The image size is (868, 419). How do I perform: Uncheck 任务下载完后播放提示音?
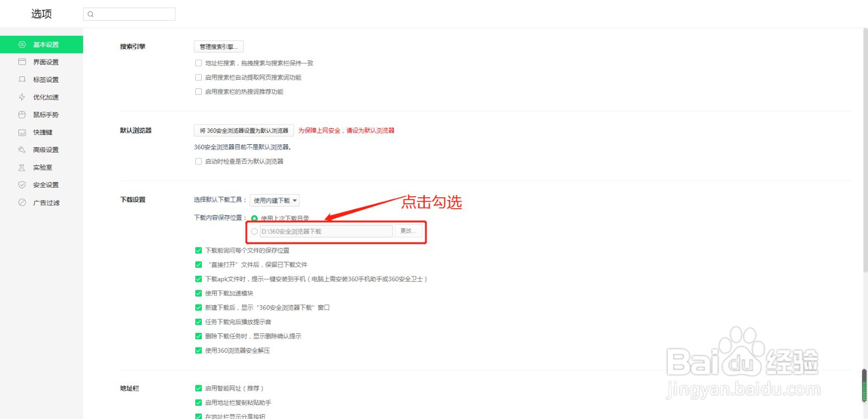coord(199,322)
